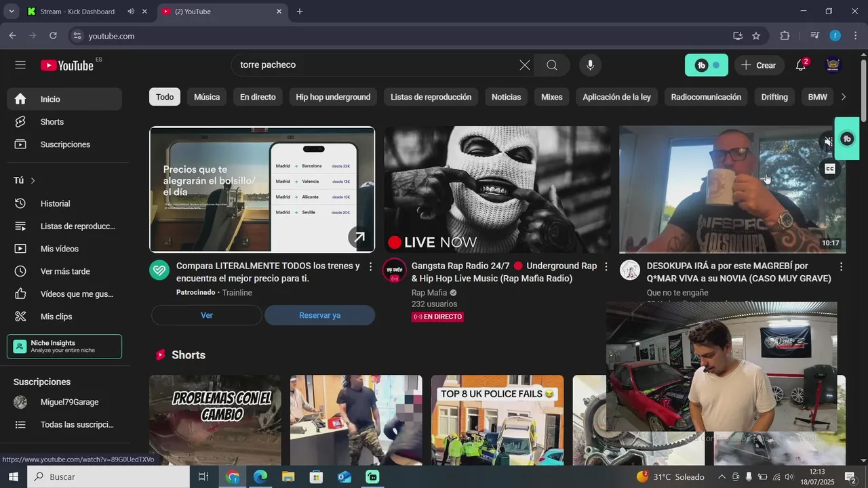This screenshot has width=868, height=488.
Task: Bookmark this page with star icon
Action: tap(756, 36)
